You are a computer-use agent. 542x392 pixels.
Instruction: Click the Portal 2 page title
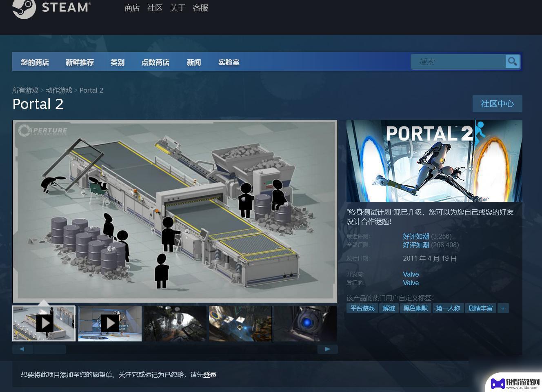38,104
